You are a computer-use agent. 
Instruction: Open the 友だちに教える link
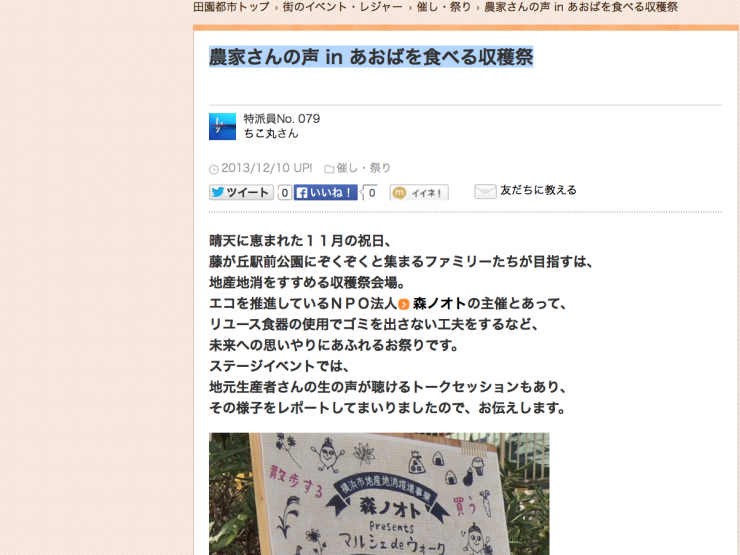point(538,190)
